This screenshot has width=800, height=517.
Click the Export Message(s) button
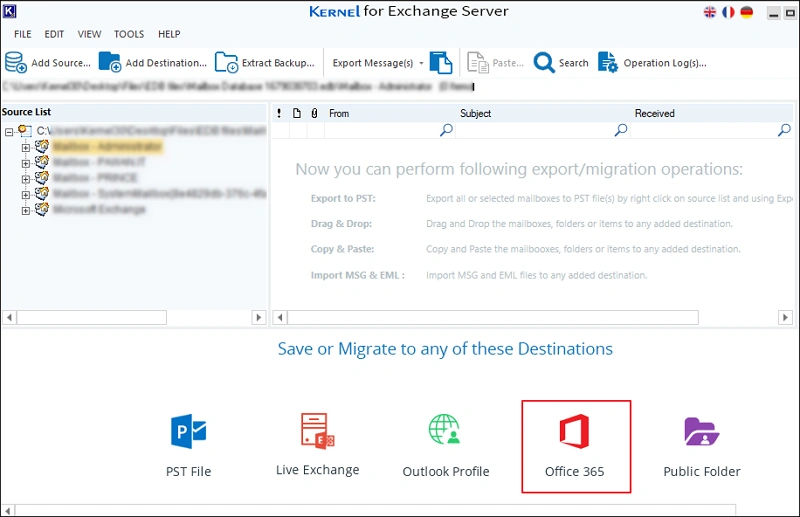click(373, 63)
